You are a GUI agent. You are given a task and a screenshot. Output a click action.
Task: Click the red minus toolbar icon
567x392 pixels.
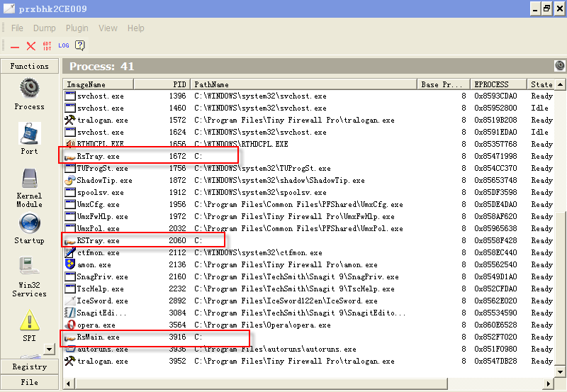[x=15, y=47]
